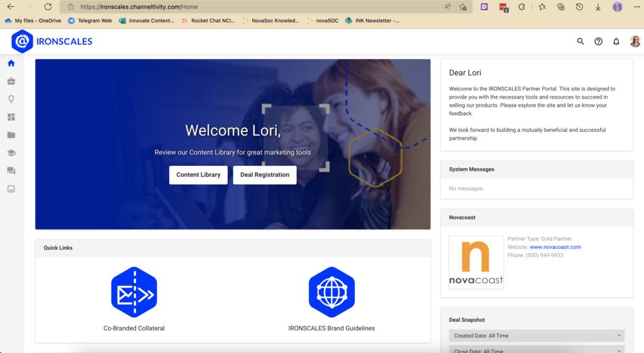Viewport: 644px width, 353px height.
Task: Open the browser downloads arrow icon
Action: pos(598,6)
